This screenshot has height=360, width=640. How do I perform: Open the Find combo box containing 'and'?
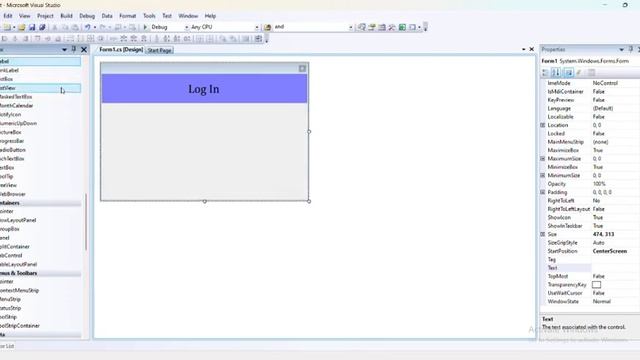[x=313, y=27]
